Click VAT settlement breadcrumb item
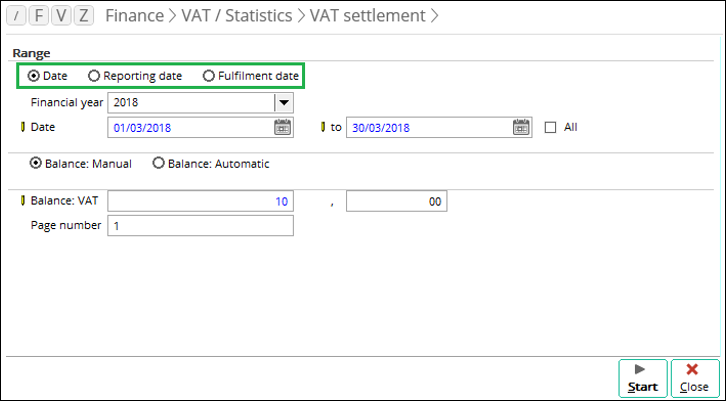This screenshot has height=401, width=726. [x=366, y=16]
